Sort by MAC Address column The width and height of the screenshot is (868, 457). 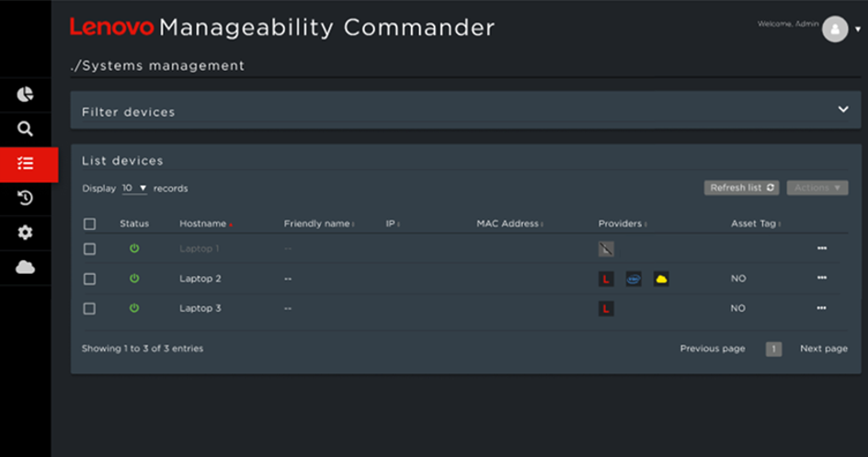click(x=509, y=223)
